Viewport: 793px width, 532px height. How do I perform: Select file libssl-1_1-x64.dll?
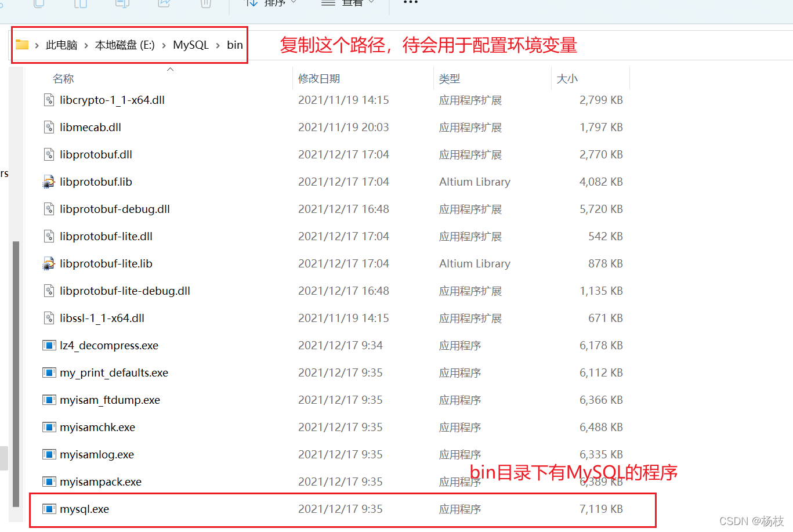(102, 319)
